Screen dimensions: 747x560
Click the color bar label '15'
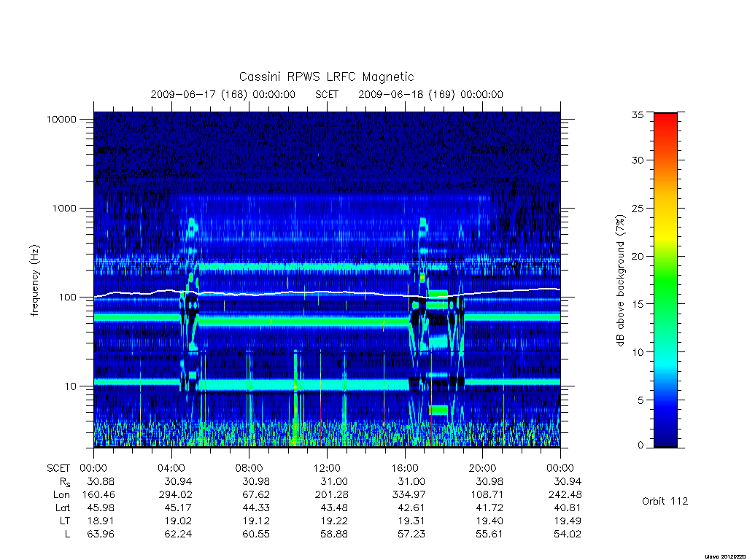coord(637,304)
